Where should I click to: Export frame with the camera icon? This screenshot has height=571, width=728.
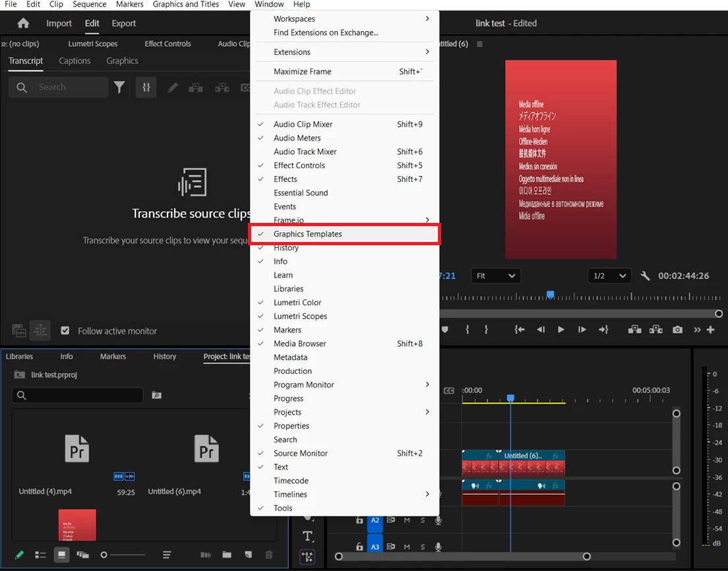tap(677, 330)
